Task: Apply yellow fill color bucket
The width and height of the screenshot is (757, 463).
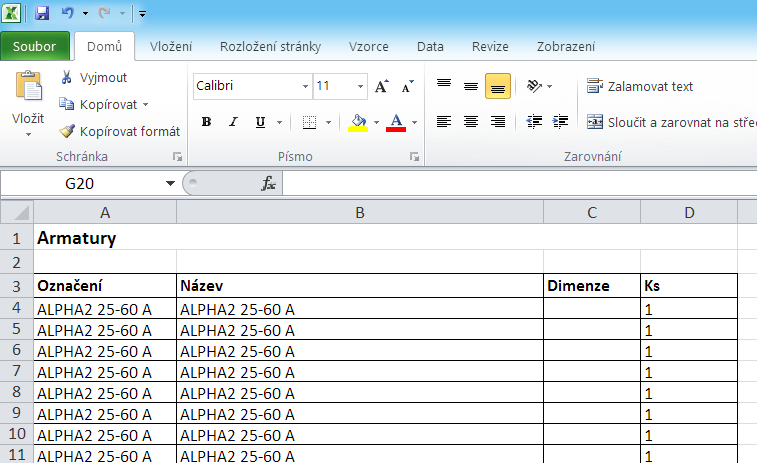Action: click(358, 122)
